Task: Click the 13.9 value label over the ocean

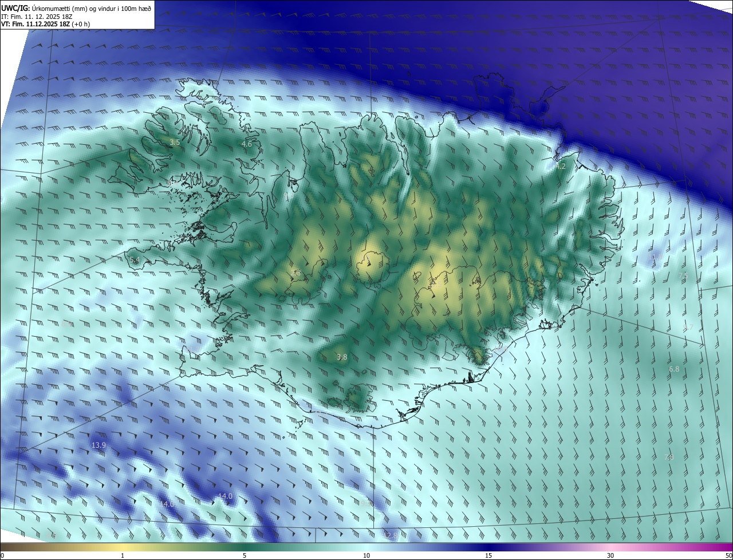Action: (98, 445)
